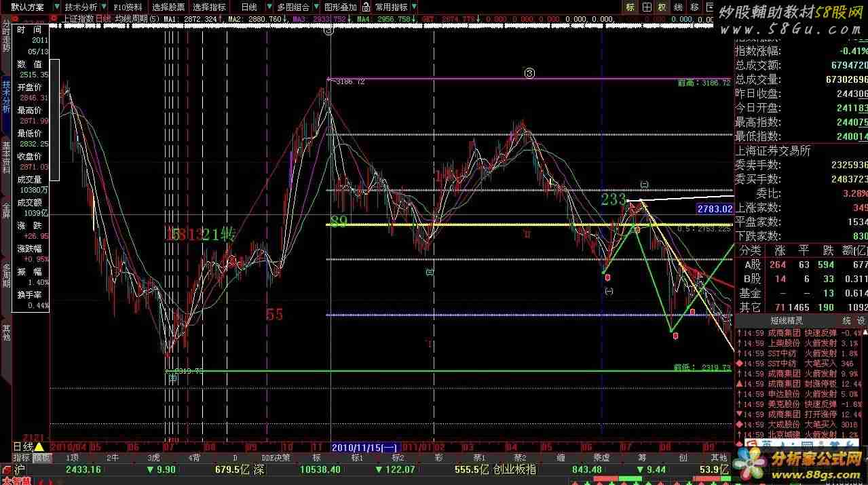Click 上海证券交易所 heading

pos(773,151)
